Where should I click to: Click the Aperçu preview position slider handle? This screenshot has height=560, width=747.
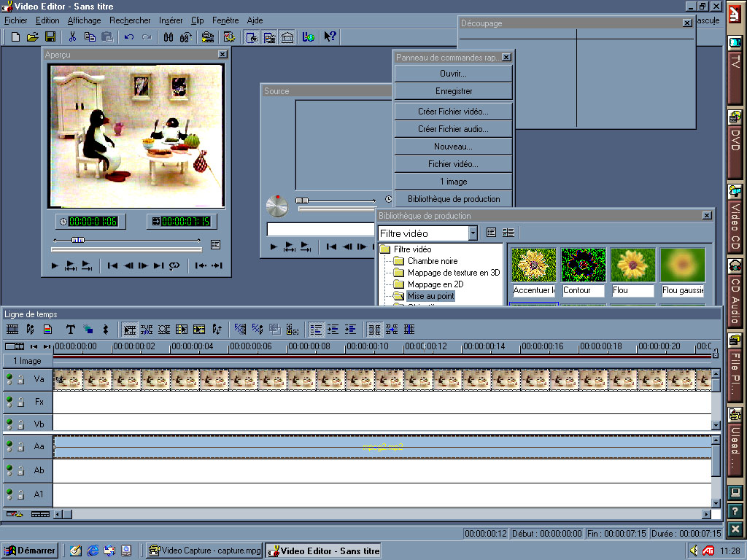click(x=78, y=240)
